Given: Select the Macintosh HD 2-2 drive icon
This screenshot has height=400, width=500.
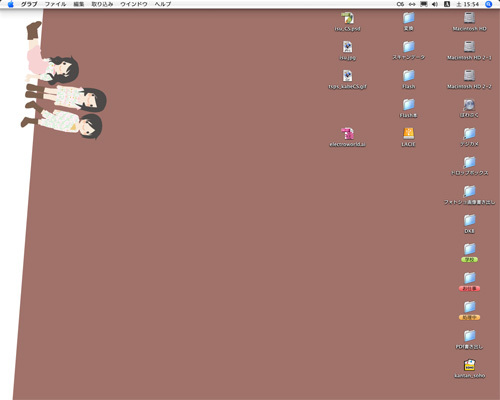Looking at the screenshot, I should [x=469, y=76].
